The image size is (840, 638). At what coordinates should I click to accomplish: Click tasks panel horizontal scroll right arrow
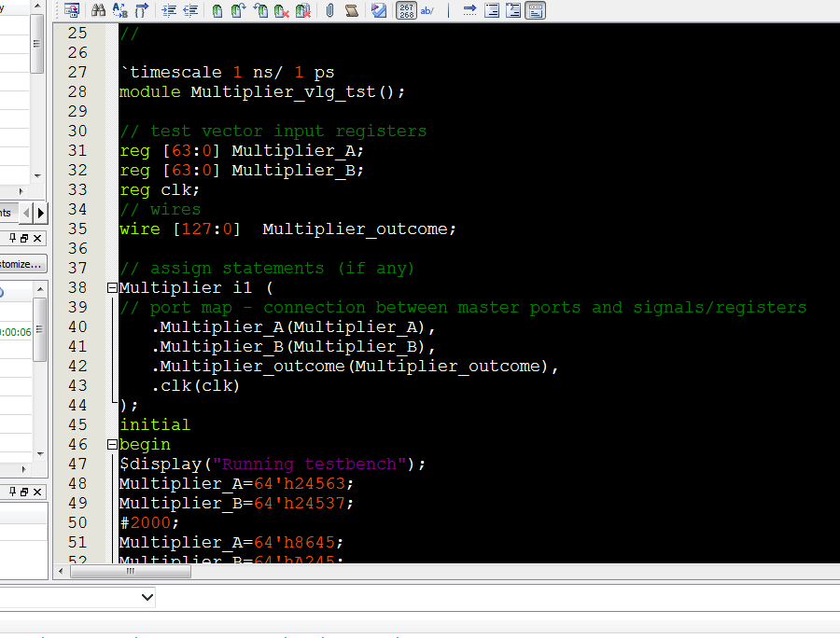(23, 469)
